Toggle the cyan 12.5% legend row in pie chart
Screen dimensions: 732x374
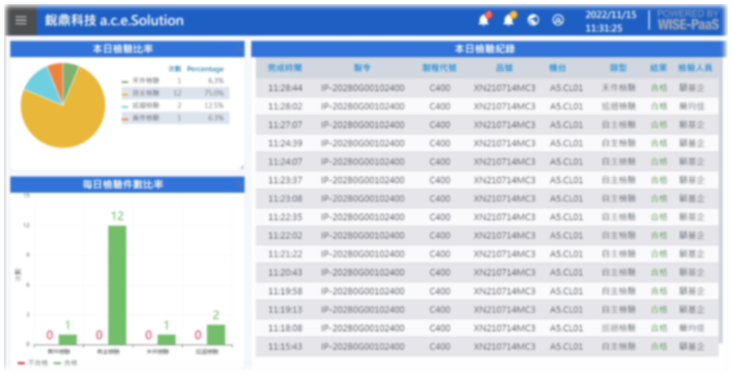coord(175,106)
